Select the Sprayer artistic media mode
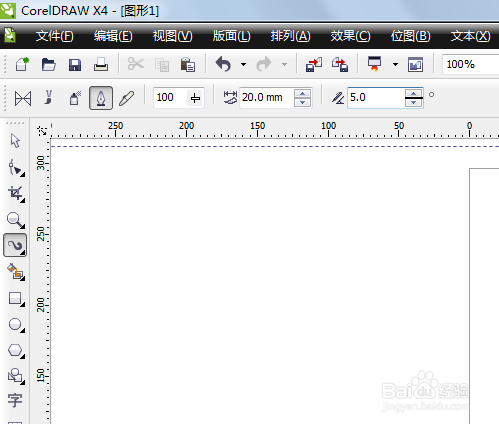The image size is (499, 424). coord(75,98)
